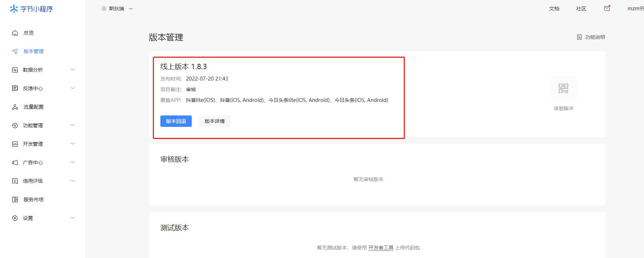Viewport: 644px width, 258px height.
Task: Select the 信用评级 menu item
Action: 33,181
